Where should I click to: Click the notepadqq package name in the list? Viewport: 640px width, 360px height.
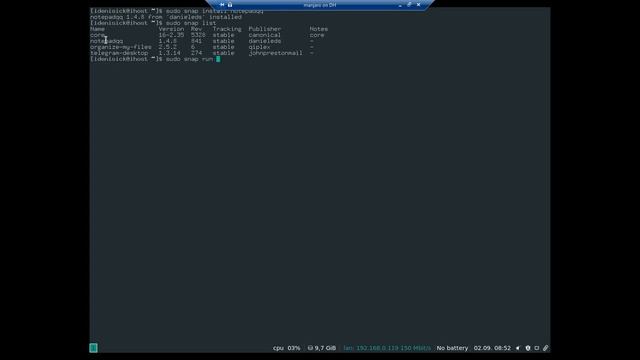click(107, 41)
